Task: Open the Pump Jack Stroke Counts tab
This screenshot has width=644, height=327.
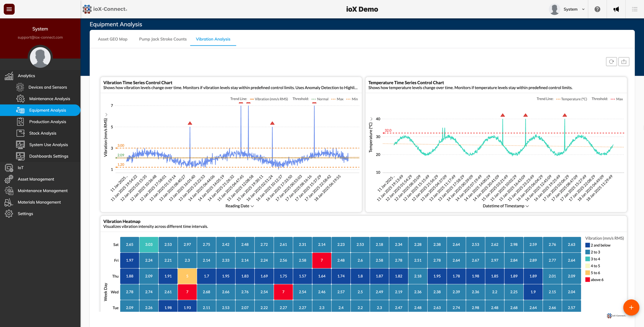Action: [x=163, y=39]
